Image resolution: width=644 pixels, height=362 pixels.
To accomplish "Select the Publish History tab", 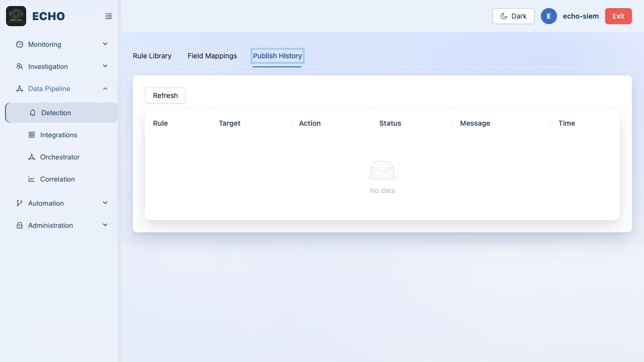I will (x=277, y=56).
